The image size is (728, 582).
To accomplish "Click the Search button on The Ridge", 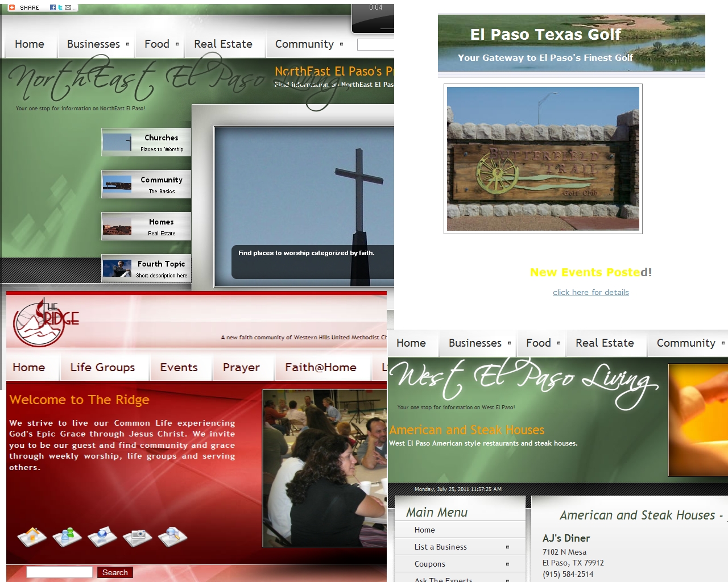I will [115, 572].
